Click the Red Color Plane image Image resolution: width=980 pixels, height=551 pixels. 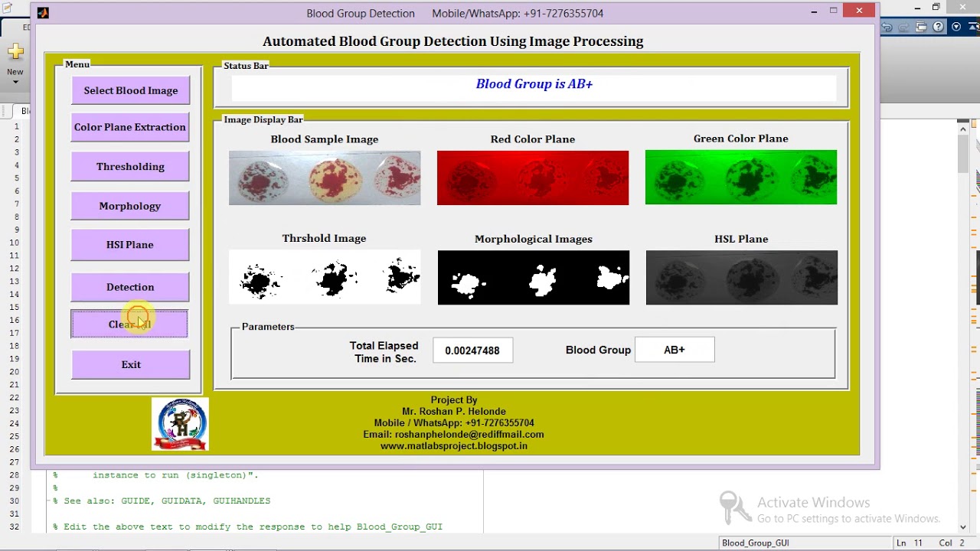pyautogui.click(x=533, y=178)
